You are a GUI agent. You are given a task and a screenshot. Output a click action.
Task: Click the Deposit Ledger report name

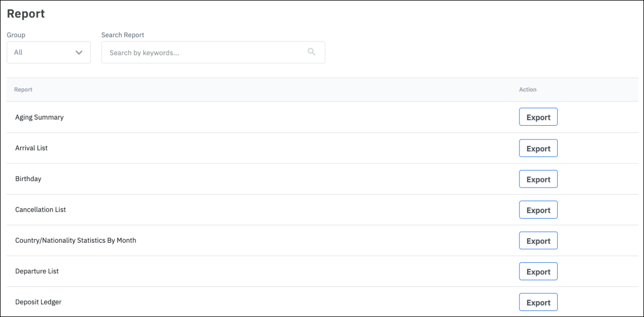(x=38, y=302)
